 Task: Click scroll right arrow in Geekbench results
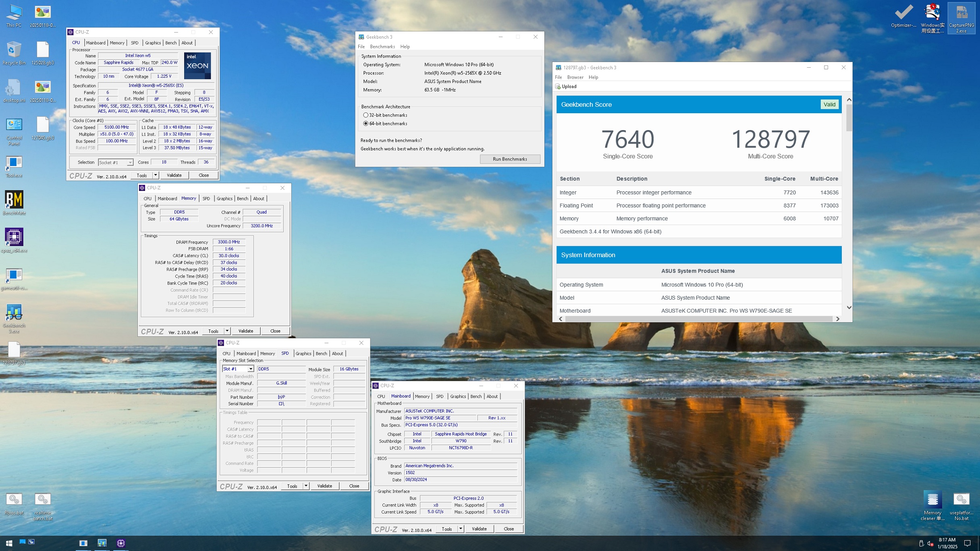[838, 319]
